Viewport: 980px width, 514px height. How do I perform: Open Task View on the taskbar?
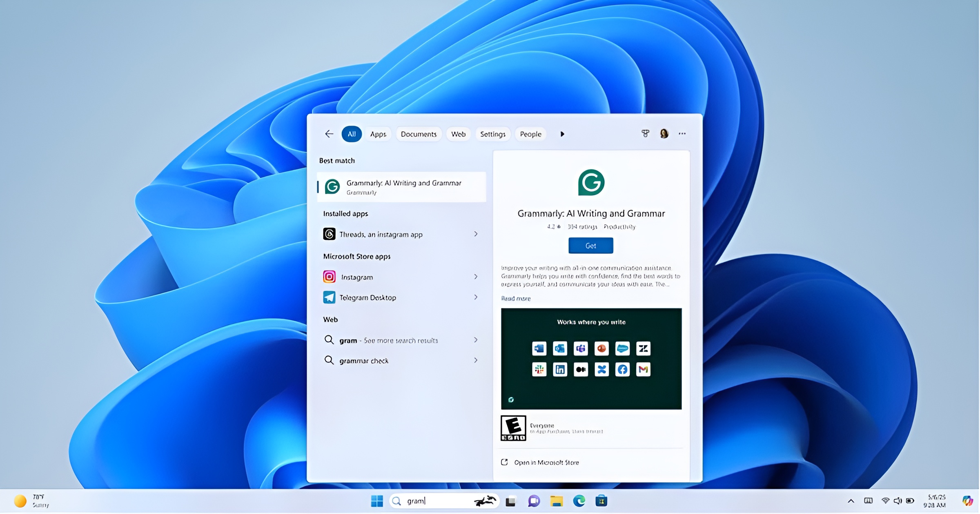510,501
